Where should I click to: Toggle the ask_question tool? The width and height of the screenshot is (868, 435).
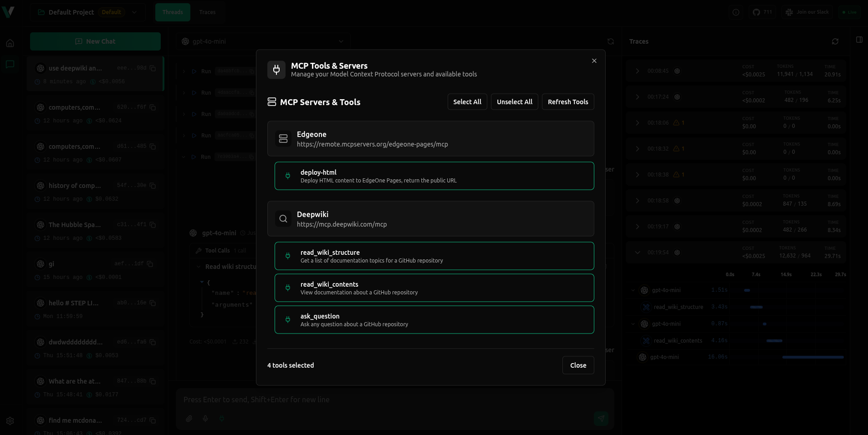[434, 319]
